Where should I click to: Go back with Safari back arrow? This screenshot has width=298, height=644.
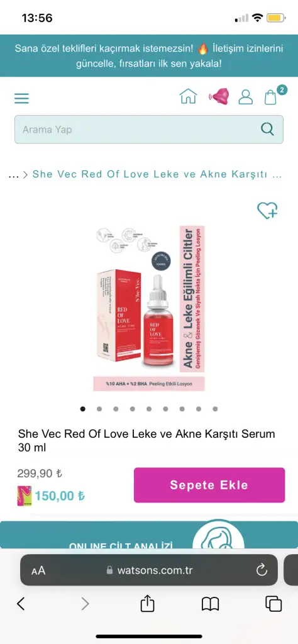coord(21,603)
